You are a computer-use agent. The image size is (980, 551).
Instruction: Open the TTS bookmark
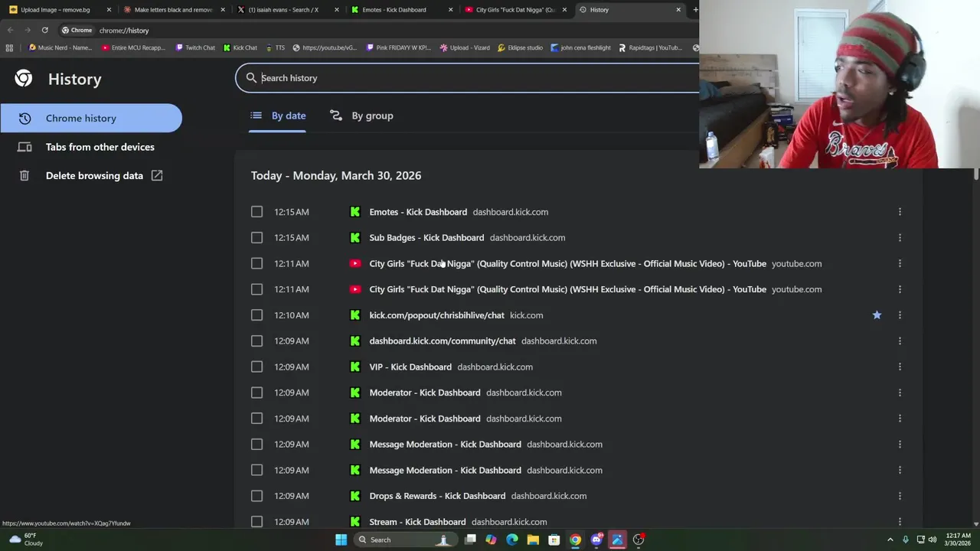[x=275, y=47]
